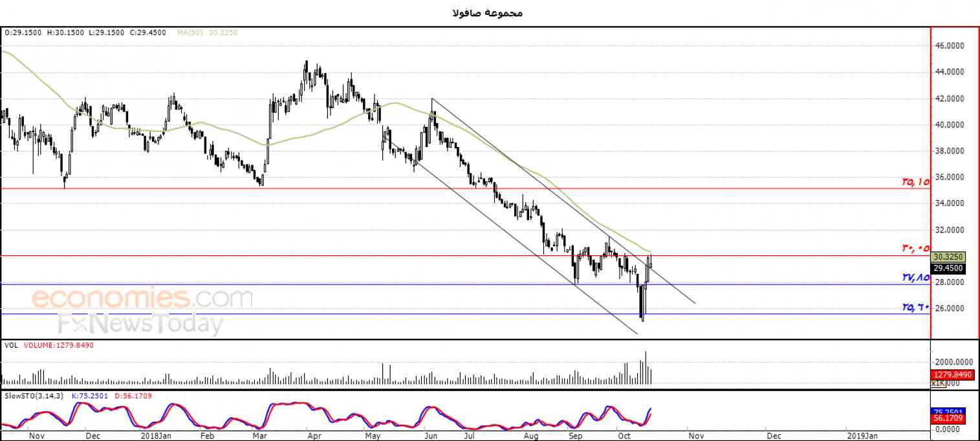Click the x1K volume scale marker

[x=939, y=384]
